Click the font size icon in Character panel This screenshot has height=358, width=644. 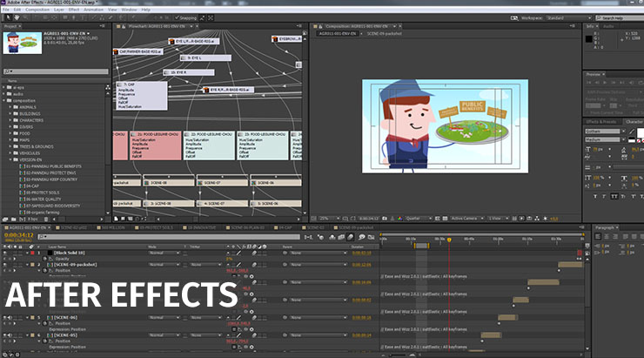click(x=589, y=149)
